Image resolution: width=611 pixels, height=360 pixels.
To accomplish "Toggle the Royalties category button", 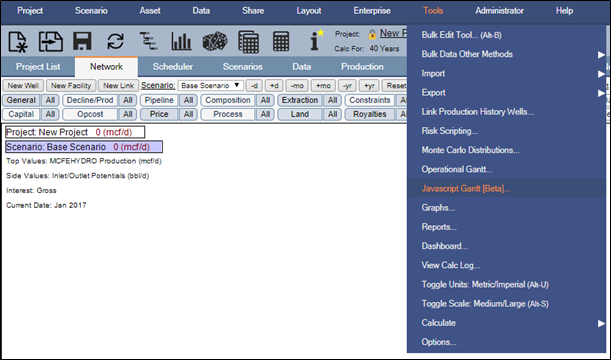I will (370, 114).
